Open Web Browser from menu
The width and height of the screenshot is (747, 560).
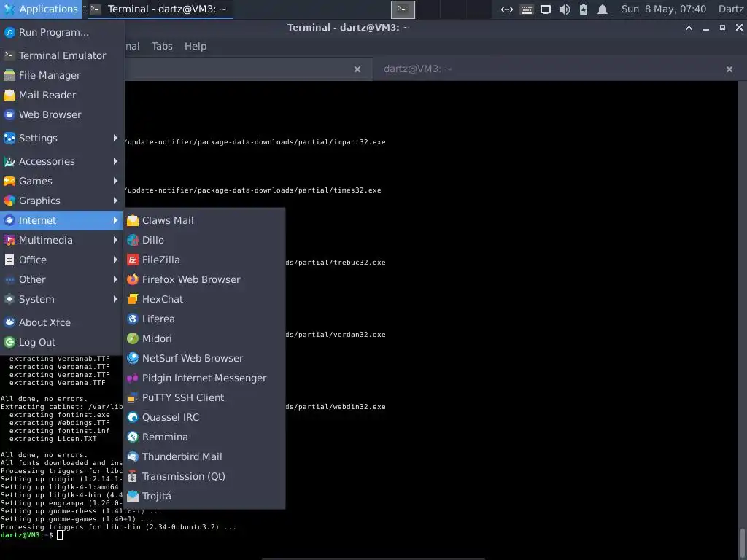61,114
